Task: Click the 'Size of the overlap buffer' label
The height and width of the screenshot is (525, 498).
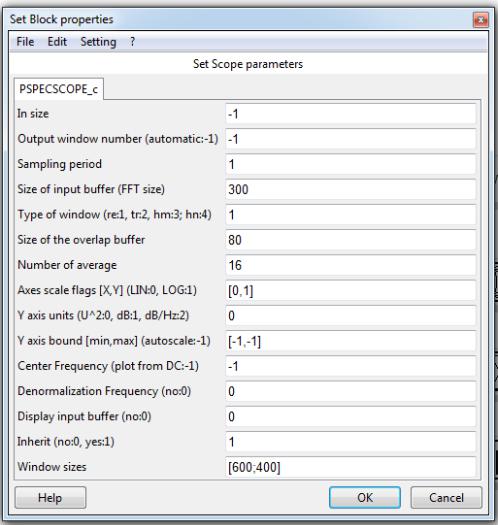Action: (81, 240)
